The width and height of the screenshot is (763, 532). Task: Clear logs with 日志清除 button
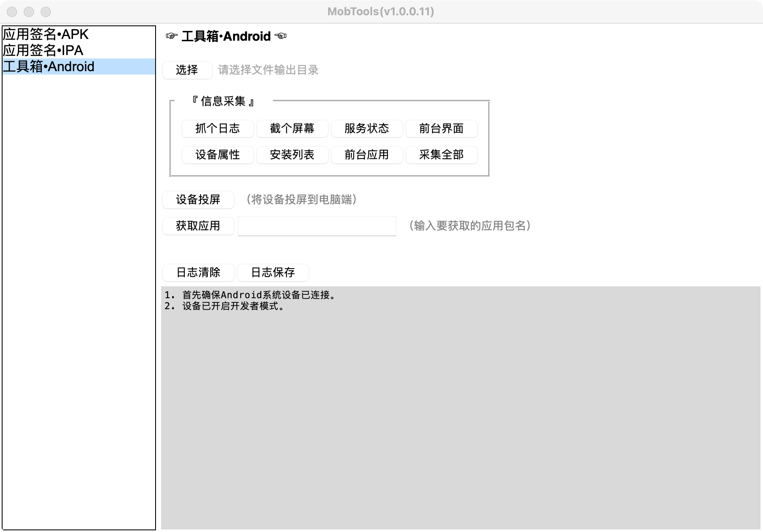tap(198, 272)
